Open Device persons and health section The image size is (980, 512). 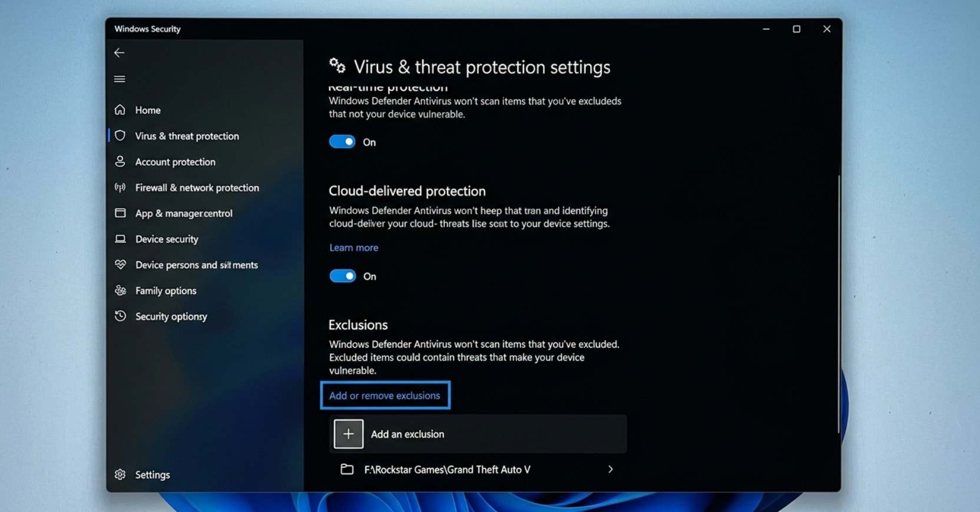[x=197, y=265]
